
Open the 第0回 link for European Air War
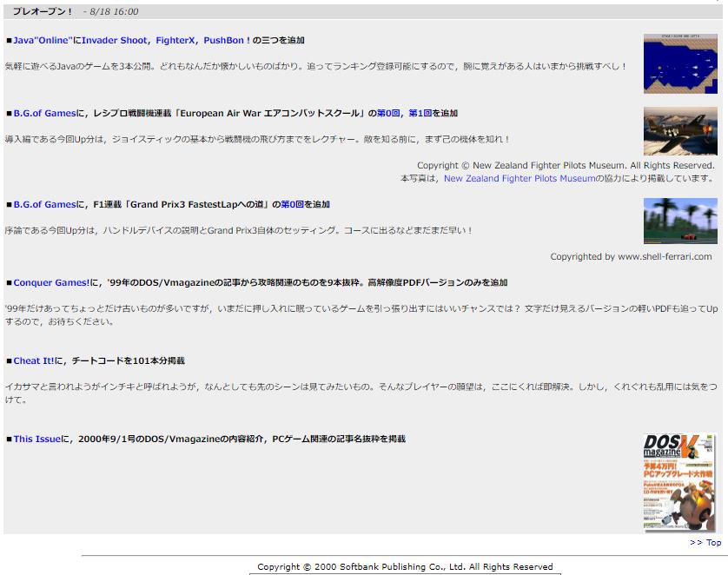pyautogui.click(x=387, y=113)
